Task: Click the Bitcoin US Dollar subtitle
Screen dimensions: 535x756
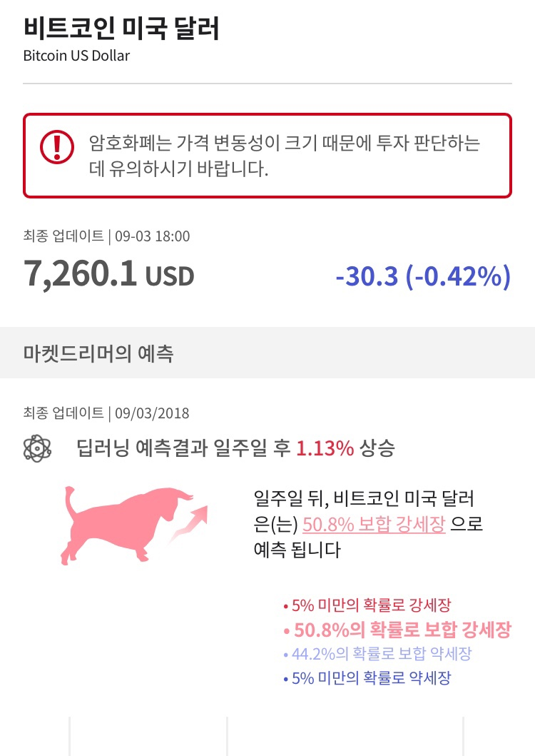Action: pyautogui.click(x=76, y=56)
